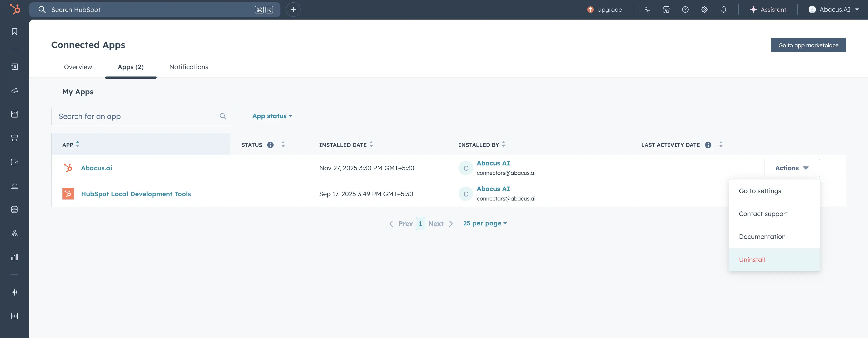Open the 25 per page dropdown

tap(485, 223)
